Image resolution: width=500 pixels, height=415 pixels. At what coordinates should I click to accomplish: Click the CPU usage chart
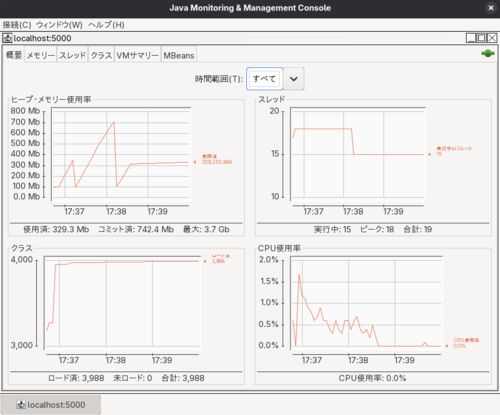coord(366,303)
